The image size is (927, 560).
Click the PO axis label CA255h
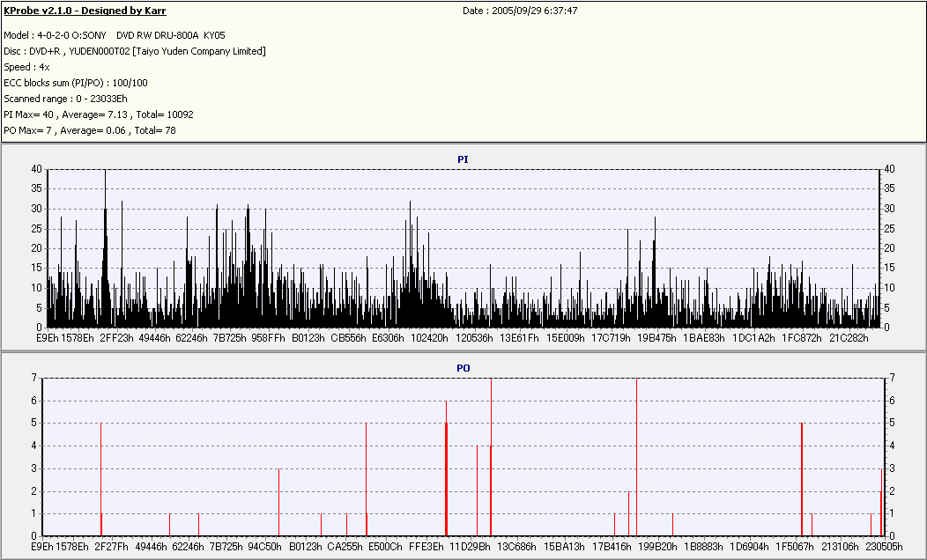pyautogui.click(x=345, y=547)
